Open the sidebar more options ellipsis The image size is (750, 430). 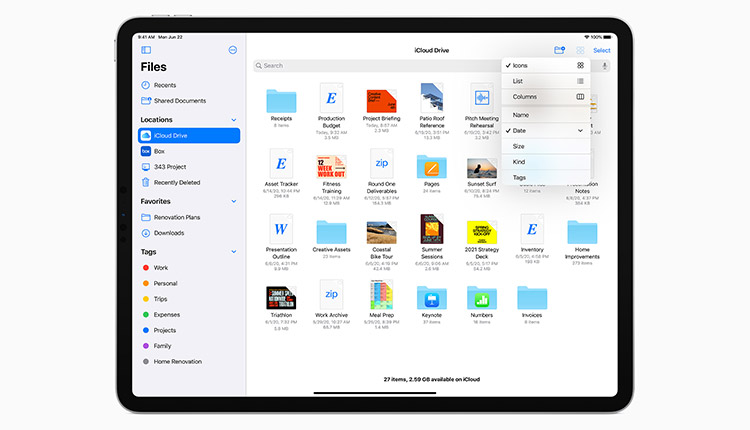(x=232, y=50)
